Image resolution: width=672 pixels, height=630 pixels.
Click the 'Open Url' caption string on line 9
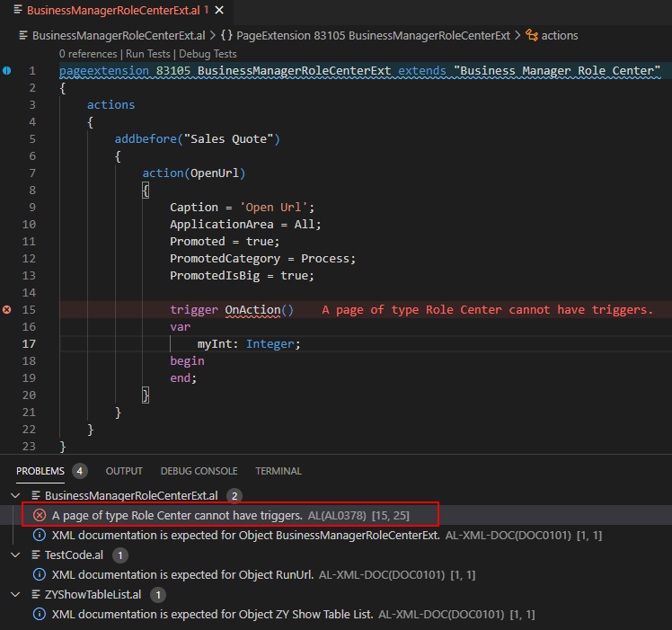pyautogui.click(x=274, y=208)
